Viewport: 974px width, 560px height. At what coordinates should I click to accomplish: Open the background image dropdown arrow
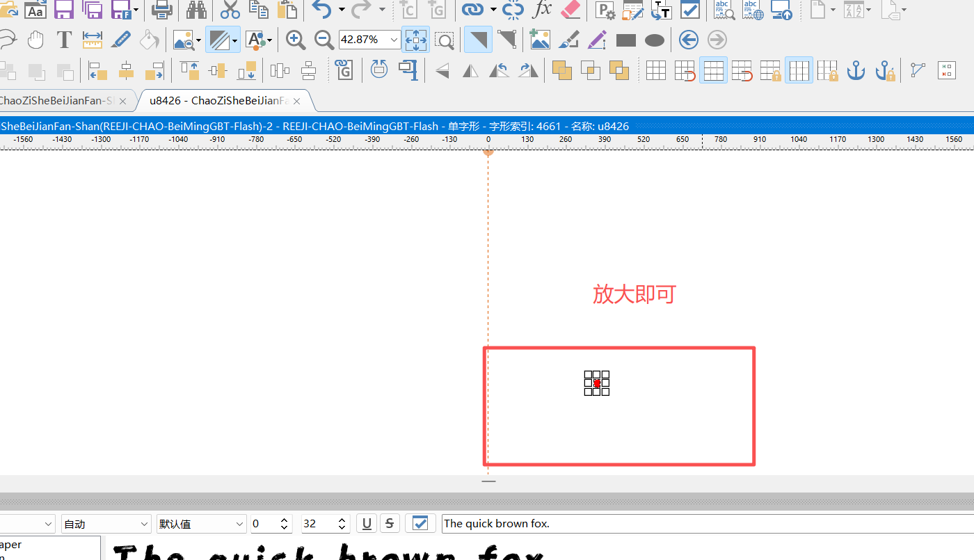coord(198,40)
